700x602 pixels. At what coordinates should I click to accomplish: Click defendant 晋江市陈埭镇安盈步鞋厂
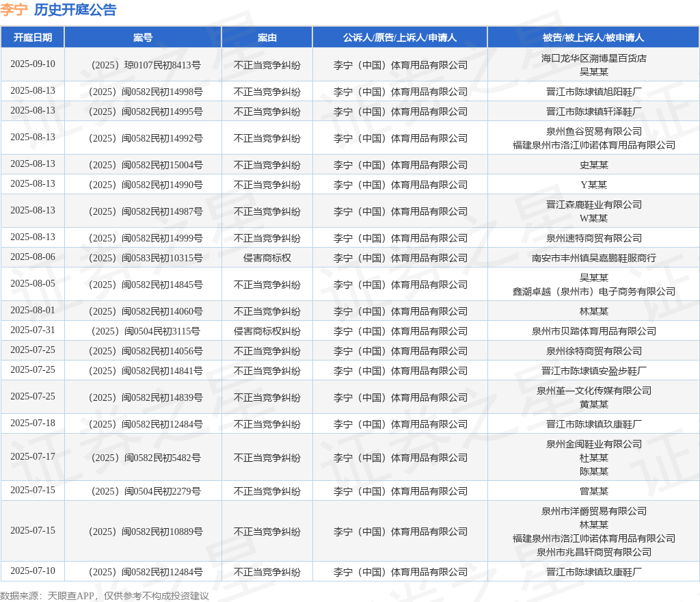pyautogui.click(x=594, y=371)
